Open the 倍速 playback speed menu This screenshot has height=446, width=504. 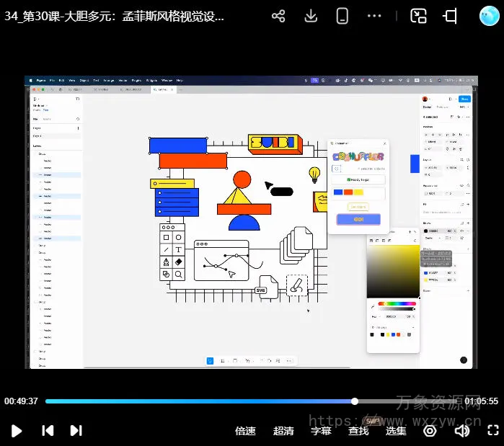click(245, 431)
